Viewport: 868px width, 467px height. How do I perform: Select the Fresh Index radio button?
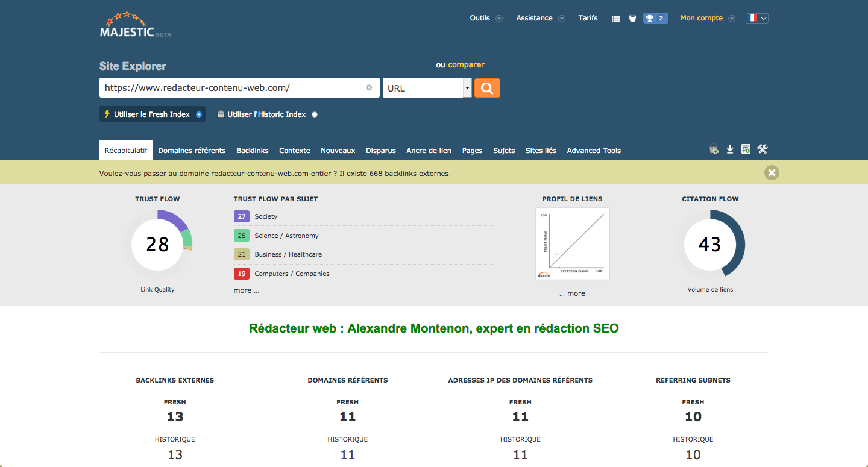[199, 114]
